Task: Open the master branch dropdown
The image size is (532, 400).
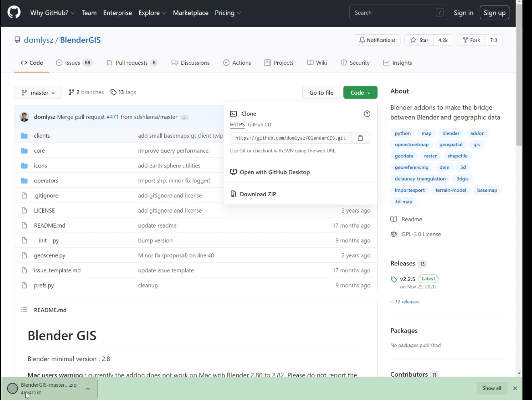Action: tap(38, 92)
